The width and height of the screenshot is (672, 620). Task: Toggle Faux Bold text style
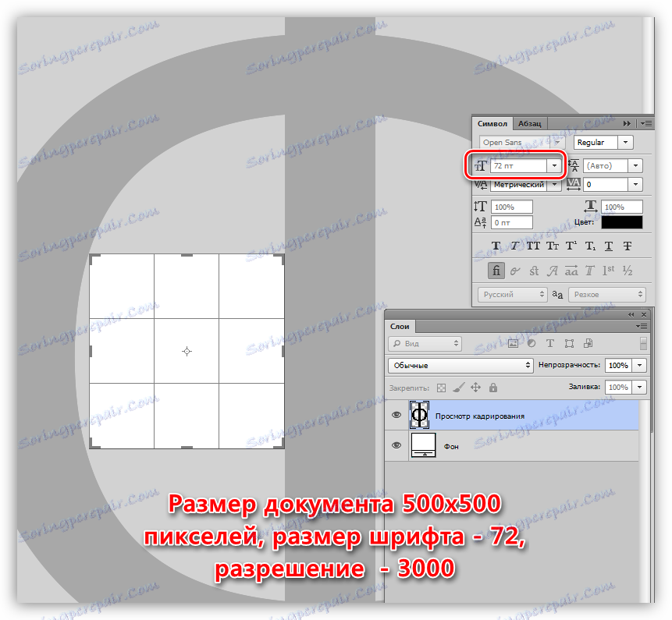[496, 246]
